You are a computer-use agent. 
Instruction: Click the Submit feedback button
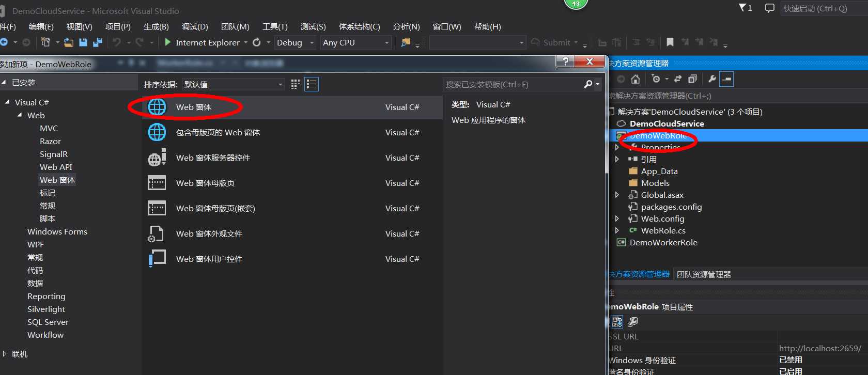[551, 42]
